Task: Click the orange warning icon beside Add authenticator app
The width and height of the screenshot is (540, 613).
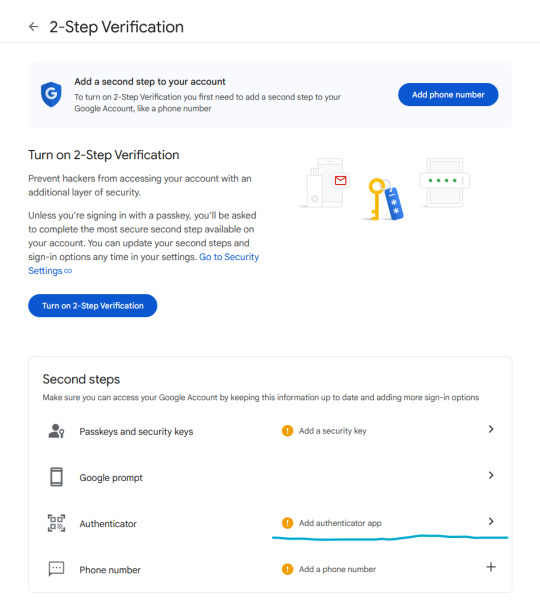Action: (287, 523)
